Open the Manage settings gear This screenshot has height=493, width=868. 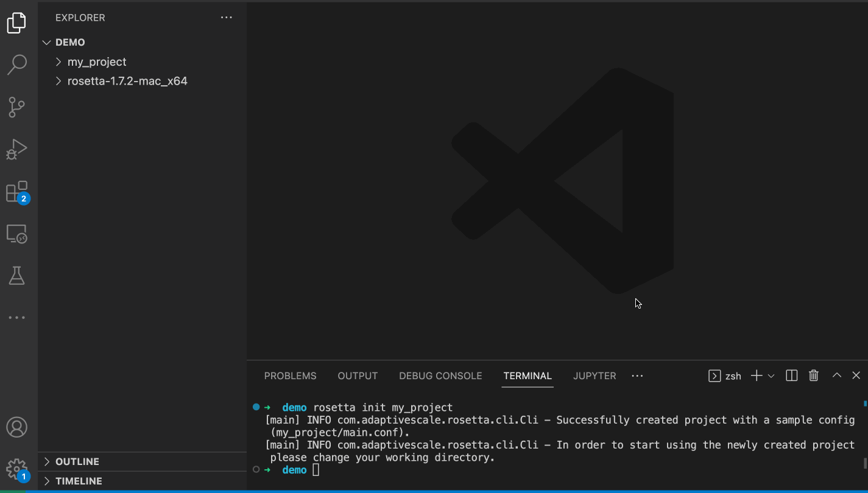pos(16,469)
